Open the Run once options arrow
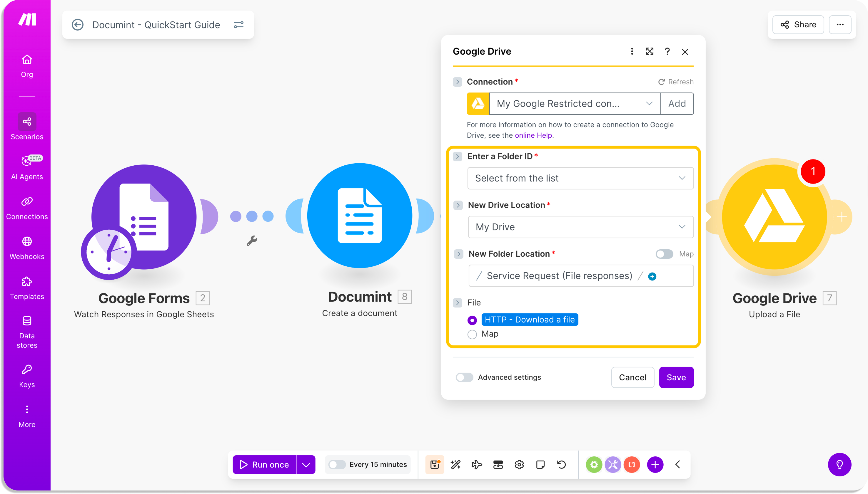 coord(306,464)
